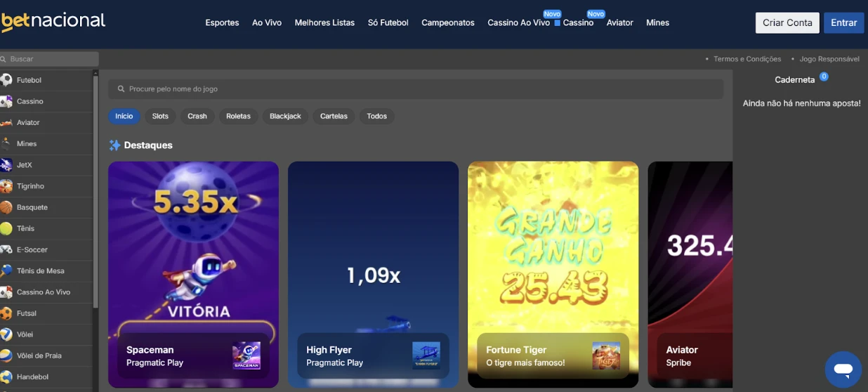
Task: Open Só Futebol in top navigation
Action: click(388, 22)
